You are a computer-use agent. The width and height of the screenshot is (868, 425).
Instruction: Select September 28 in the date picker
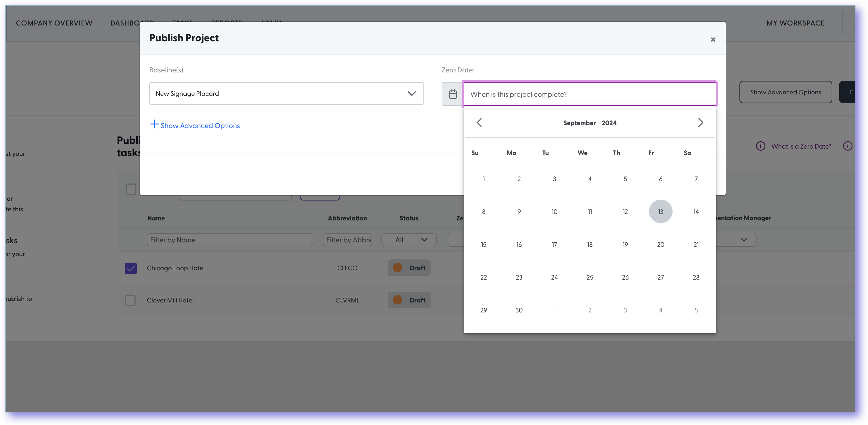click(696, 277)
